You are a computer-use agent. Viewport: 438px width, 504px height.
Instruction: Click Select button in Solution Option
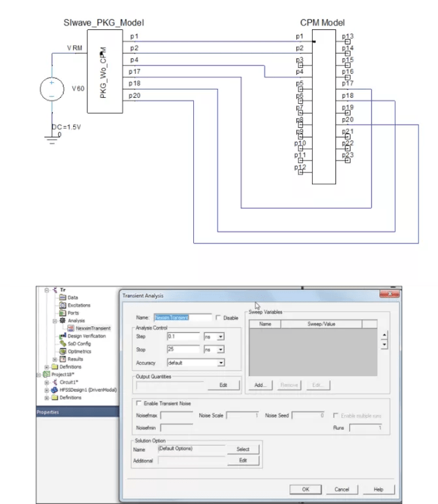pyautogui.click(x=243, y=449)
